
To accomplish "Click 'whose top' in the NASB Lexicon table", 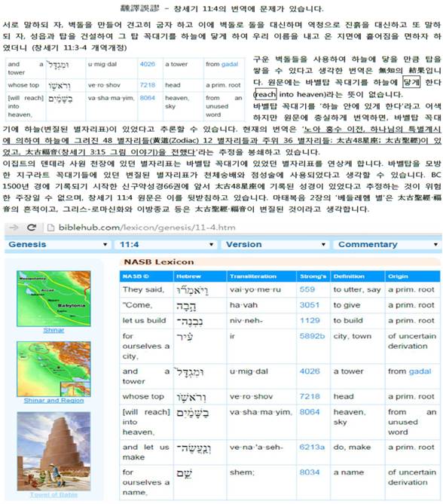I will [143, 396].
